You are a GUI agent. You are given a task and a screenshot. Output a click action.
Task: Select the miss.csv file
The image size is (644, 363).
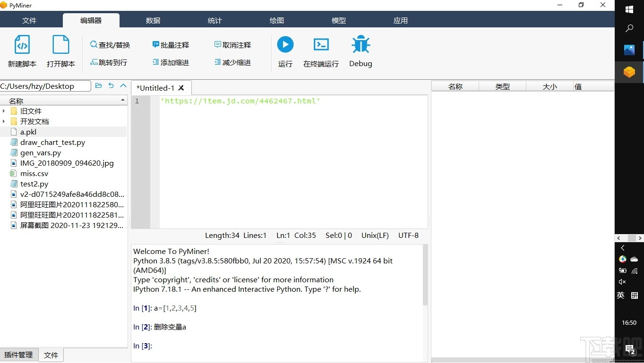point(34,173)
